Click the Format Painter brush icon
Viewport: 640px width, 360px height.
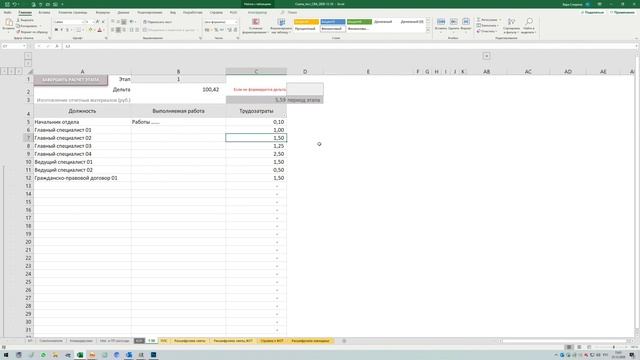pyautogui.click(x=18, y=31)
